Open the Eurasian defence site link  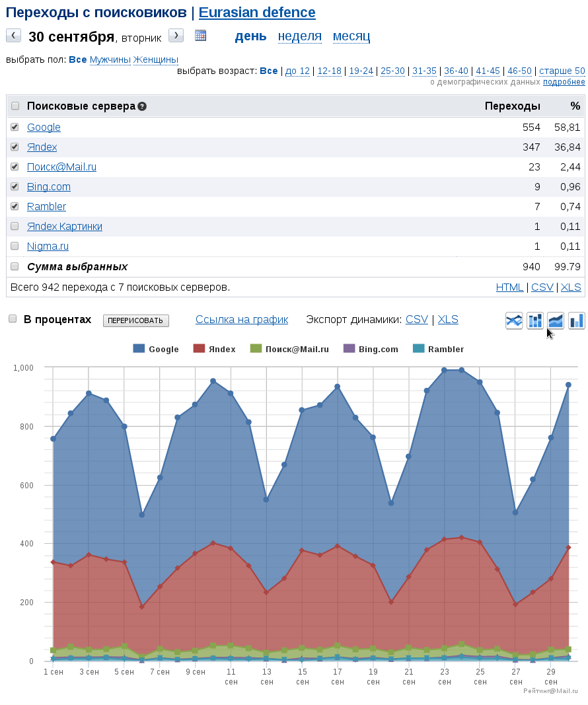257,13
